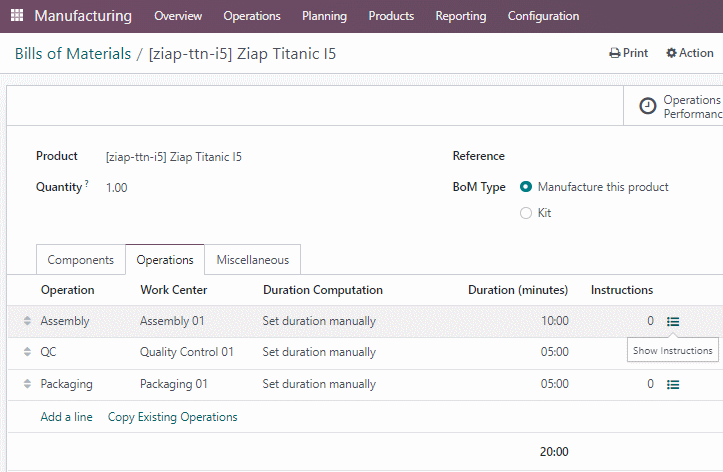Show instructions for Assembly operation

pyautogui.click(x=673, y=321)
